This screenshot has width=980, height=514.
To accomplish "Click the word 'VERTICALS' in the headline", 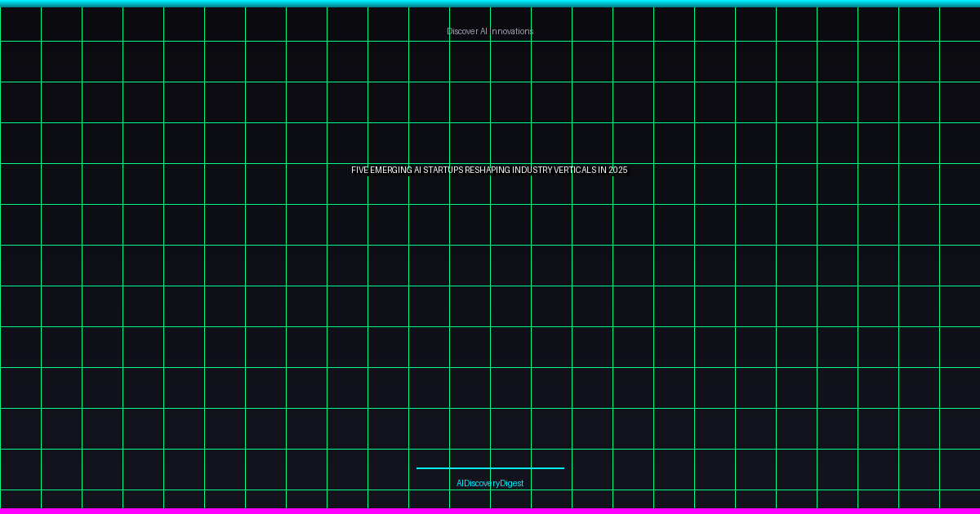I will point(575,170).
